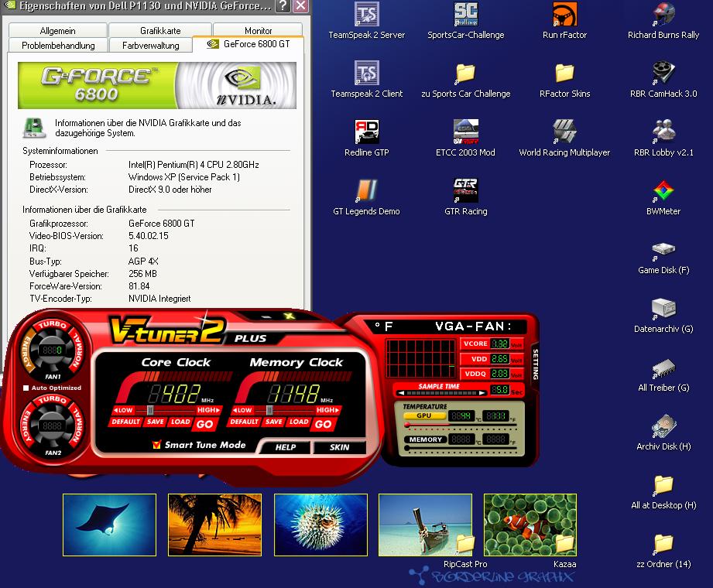Viewport: 713px width, 588px height.
Task: Click the Memory Clock HIGH arrow
Action: click(x=327, y=410)
